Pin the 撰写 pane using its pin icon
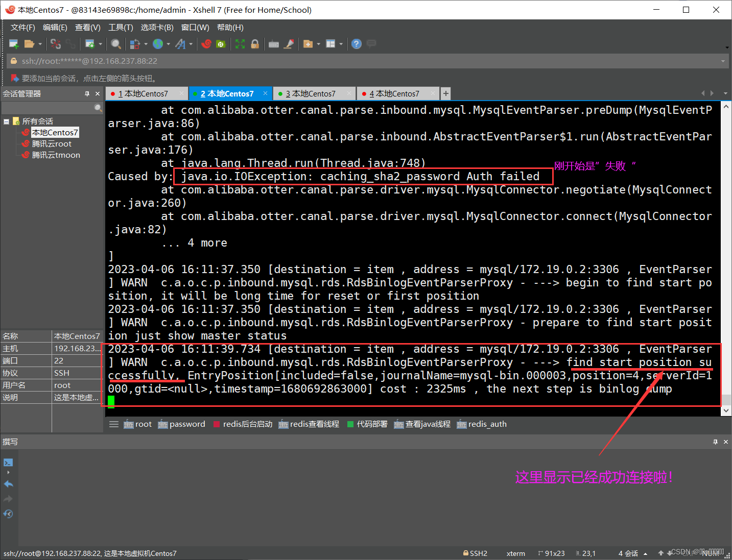The width and height of the screenshot is (732, 560). [715, 442]
